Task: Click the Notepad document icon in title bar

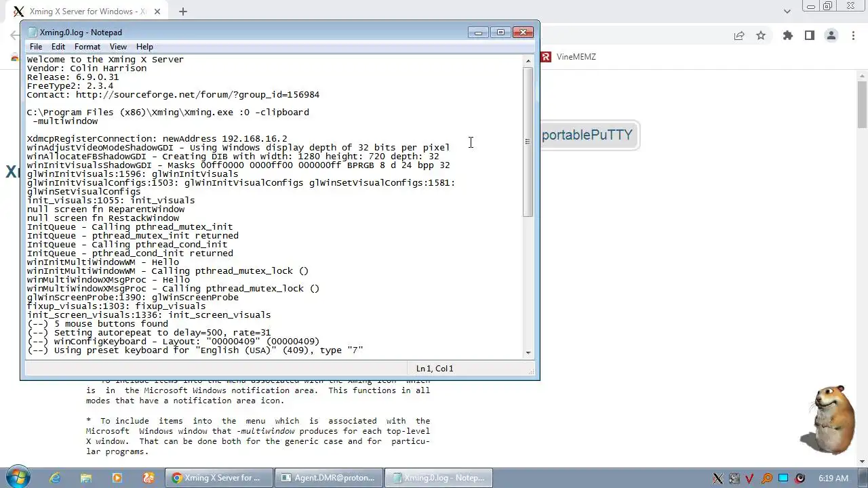Action: click(32, 32)
